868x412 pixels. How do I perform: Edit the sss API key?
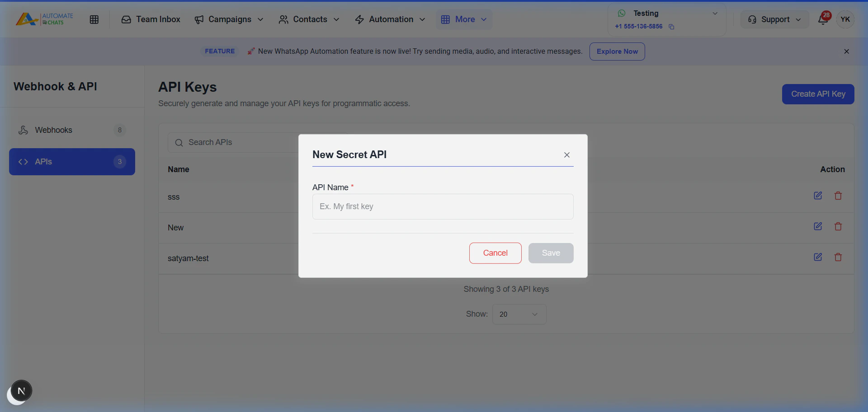(x=818, y=196)
